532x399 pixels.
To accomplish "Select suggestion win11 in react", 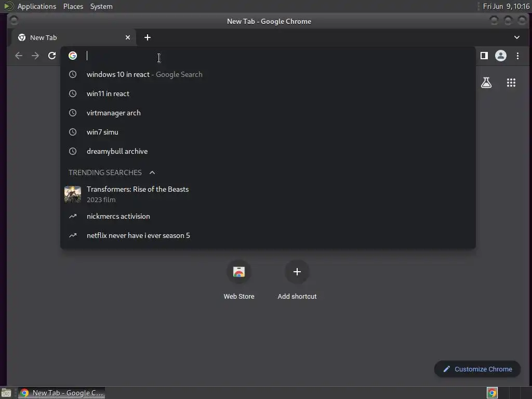I will pyautogui.click(x=268, y=94).
